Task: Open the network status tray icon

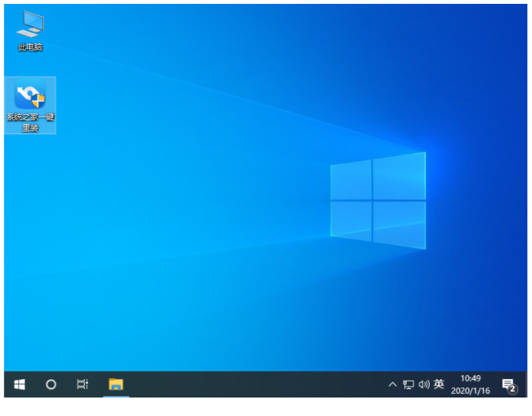Action: click(x=409, y=384)
